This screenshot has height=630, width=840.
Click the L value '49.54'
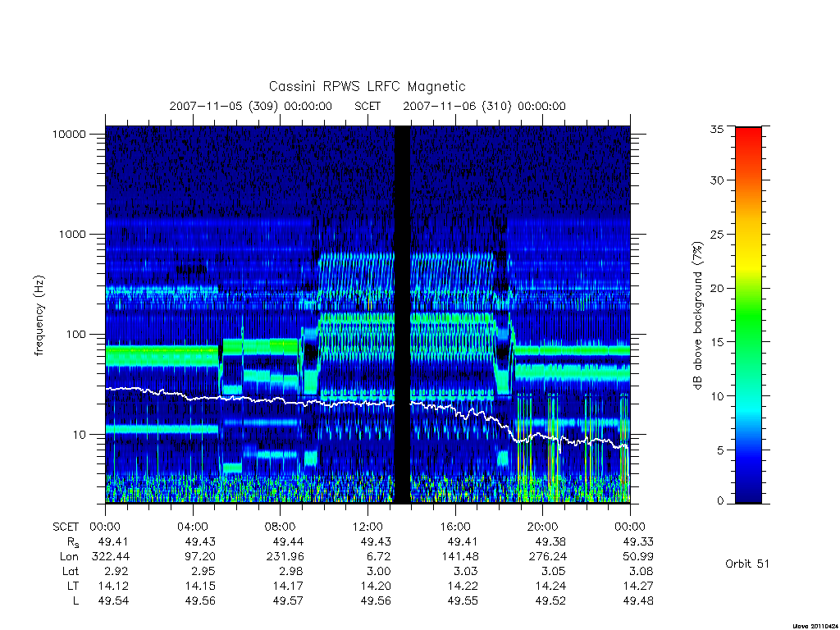pos(113,601)
